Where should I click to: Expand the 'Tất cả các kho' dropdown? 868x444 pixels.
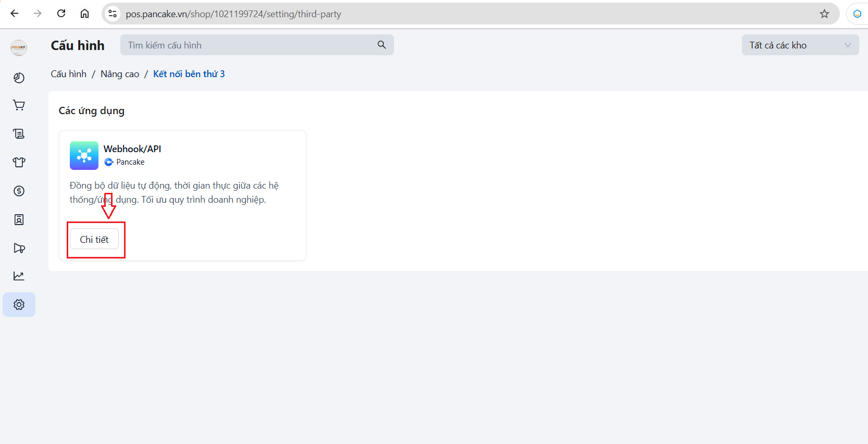coord(800,45)
